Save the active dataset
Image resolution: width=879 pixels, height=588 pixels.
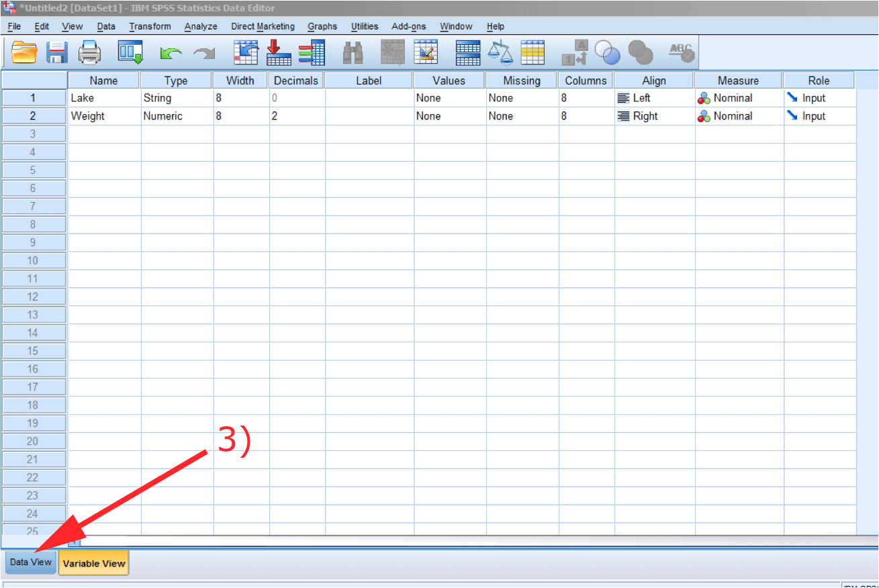click(x=57, y=52)
